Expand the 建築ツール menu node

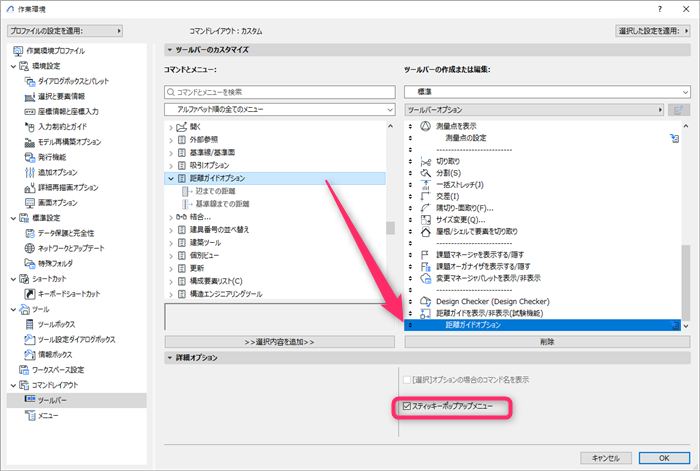click(171, 243)
